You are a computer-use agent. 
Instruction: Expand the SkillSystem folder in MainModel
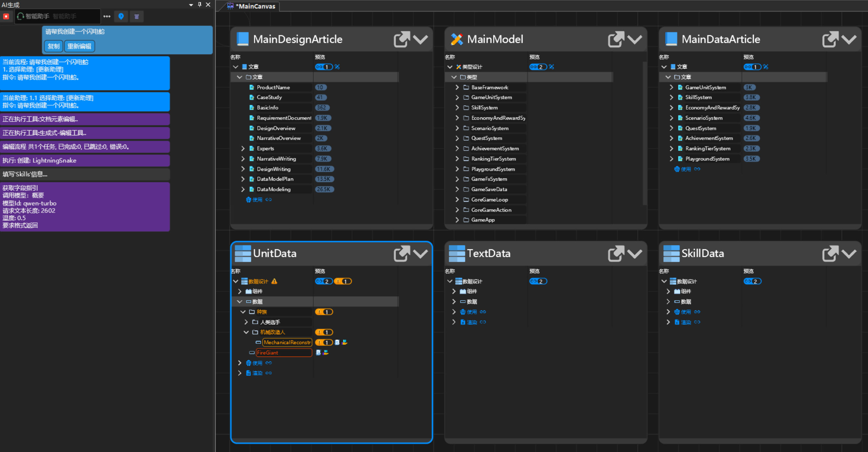457,108
